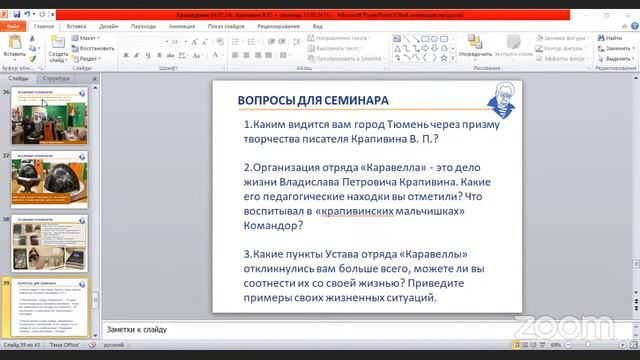Switch to the Анимация tab
640x360 pixels.
182,26
